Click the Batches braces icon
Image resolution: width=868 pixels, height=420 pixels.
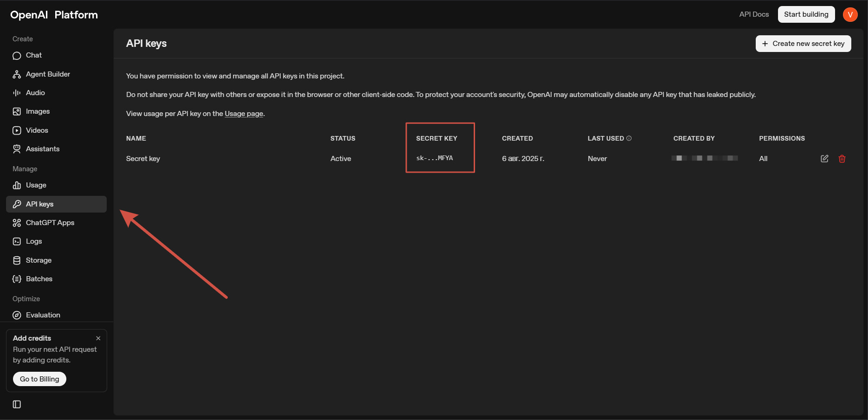coord(17,279)
